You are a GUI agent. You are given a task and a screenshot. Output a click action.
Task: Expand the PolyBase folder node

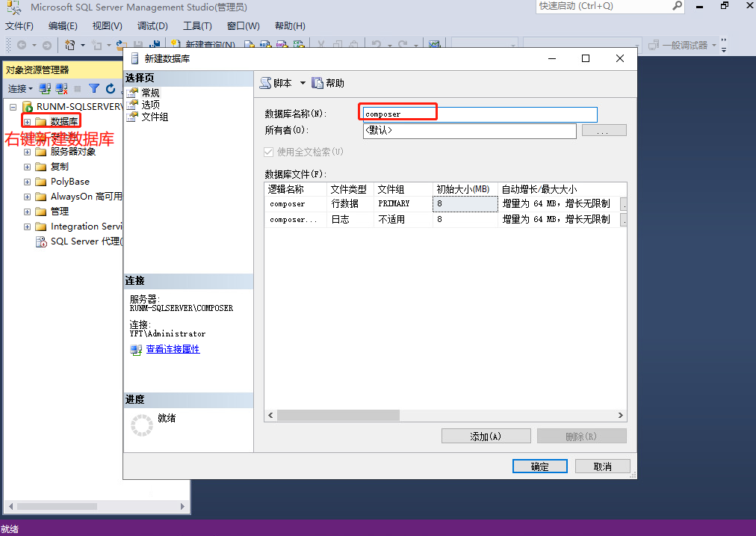point(28,182)
